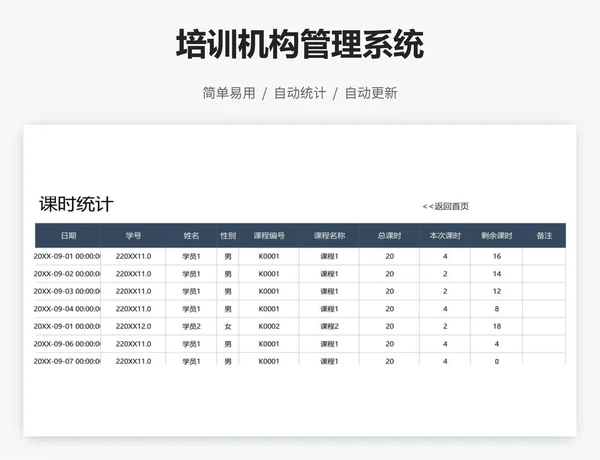This screenshot has width=600, height=460.
Task: Click the 20XX-09-03 date cell
Action: [x=68, y=291]
